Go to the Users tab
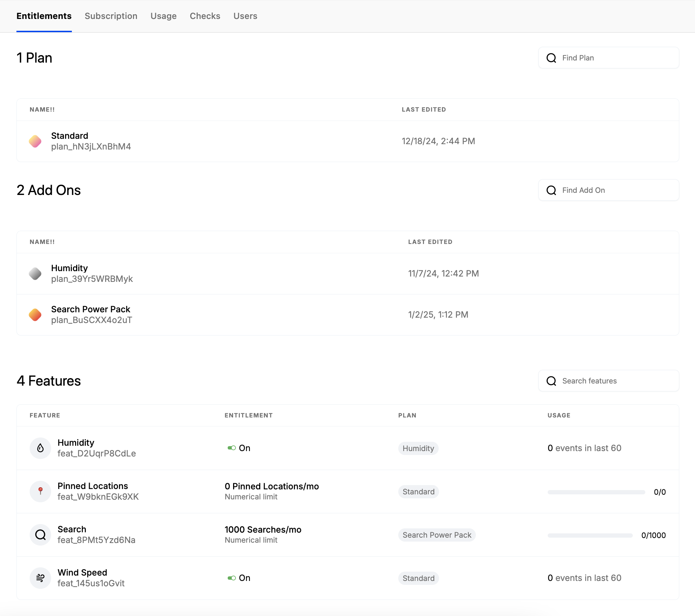 coord(245,16)
